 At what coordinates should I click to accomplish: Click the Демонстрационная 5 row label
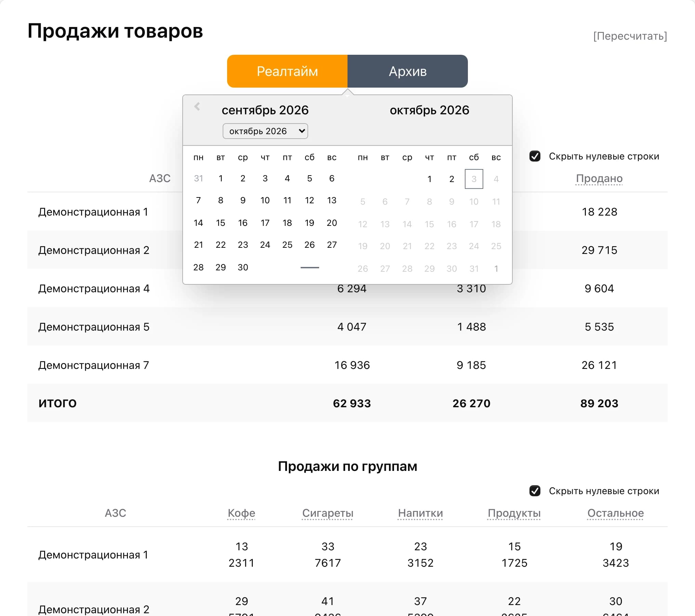[94, 327]
